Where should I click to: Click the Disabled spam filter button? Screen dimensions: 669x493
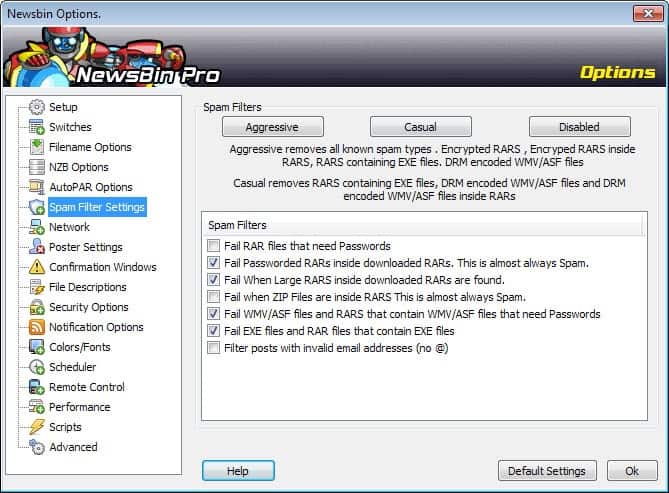579,127
